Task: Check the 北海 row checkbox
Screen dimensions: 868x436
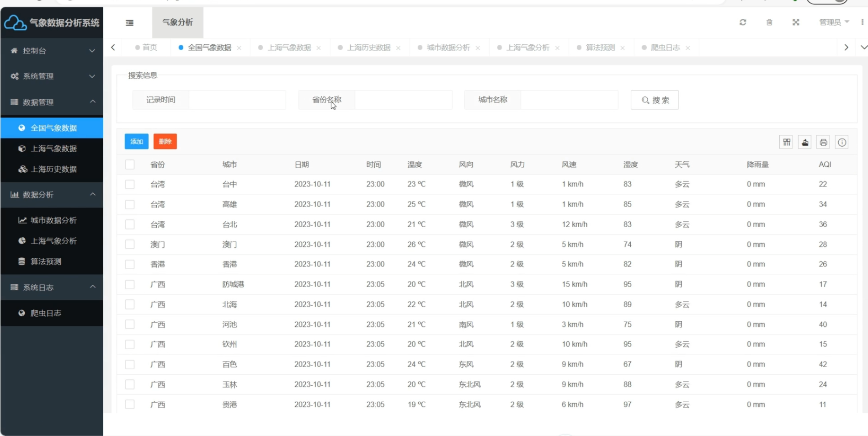Action: click(x=130, y=304)
